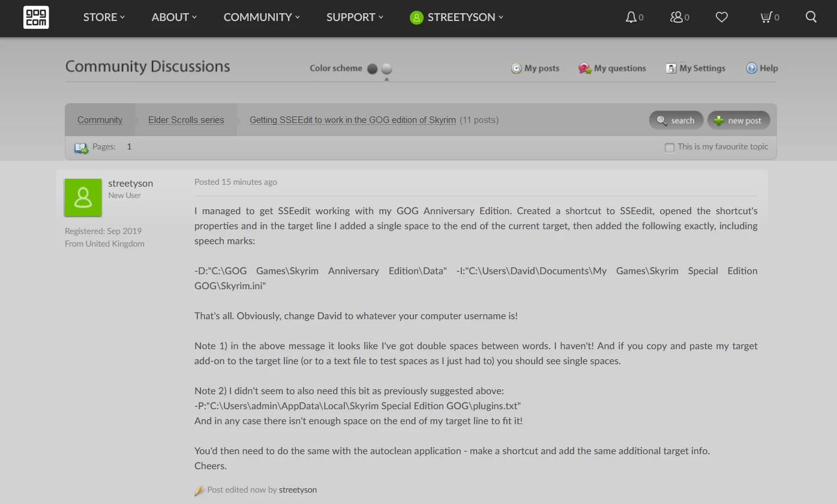Click 'Posted 15 minutes ago' timestamp
The height and width of the screenshot is (504, 837).
[x=236, y=182]
